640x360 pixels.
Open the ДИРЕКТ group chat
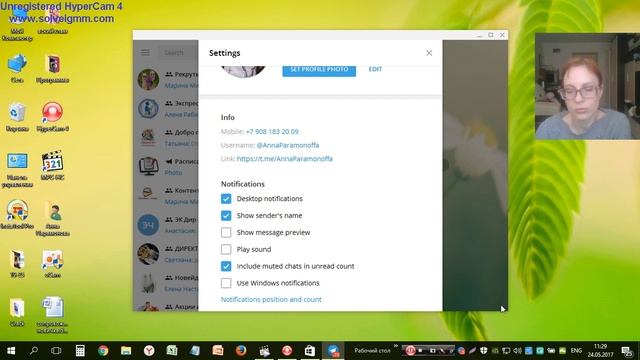click(166, 253)
